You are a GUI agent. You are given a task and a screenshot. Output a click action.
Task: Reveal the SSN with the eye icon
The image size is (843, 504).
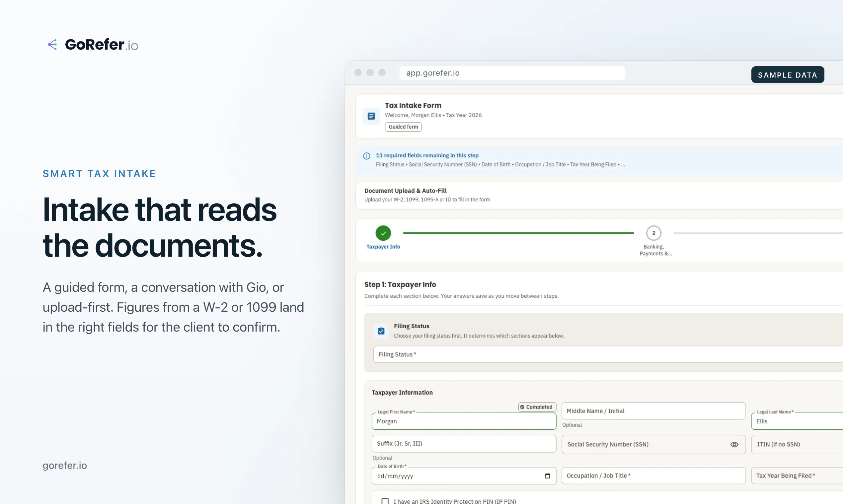tap(734, 445)
